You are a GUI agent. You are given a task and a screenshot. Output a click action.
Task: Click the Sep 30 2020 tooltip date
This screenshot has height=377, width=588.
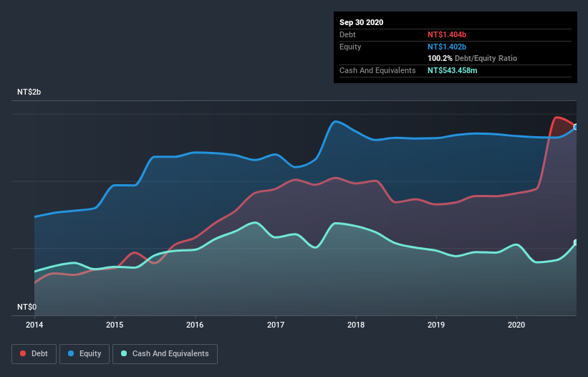[361, 22]
